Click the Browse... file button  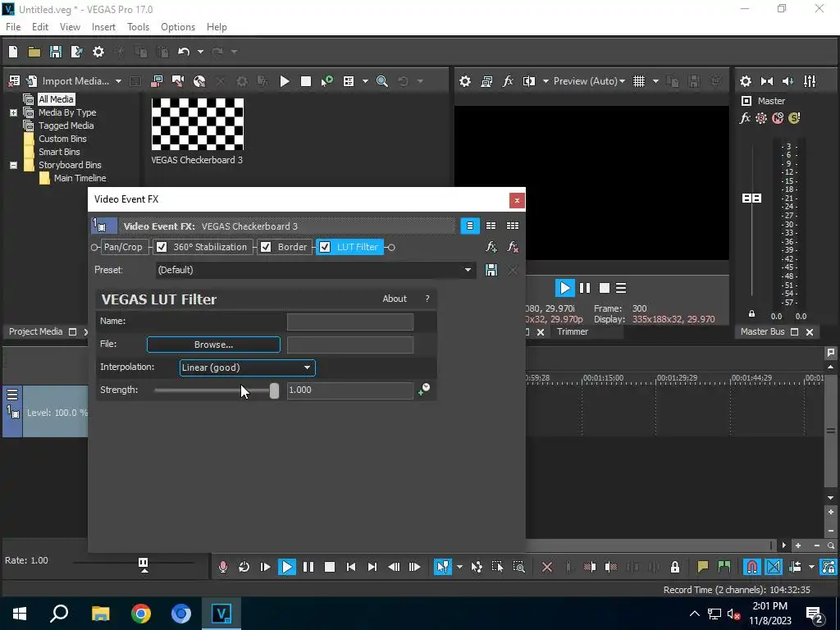click(213, 345)
